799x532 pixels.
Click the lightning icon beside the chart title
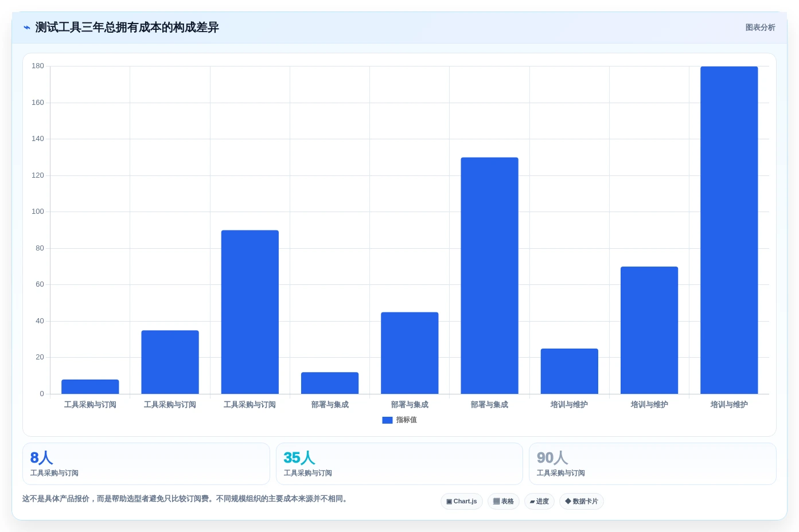click(x=26, y=28)
